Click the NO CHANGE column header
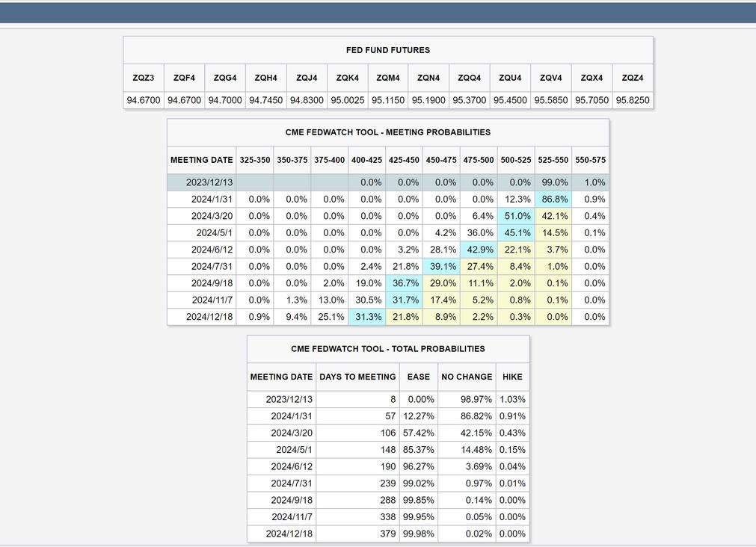The height and width of the screenshot is (547, 756). pyautogui.click(x=467, y=377)
